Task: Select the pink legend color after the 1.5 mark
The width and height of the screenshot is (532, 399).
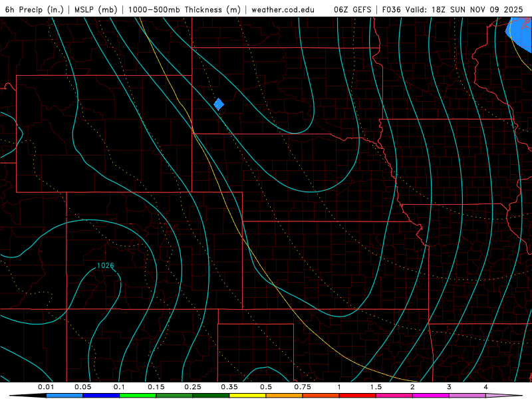Action: [x=394, y=396]
